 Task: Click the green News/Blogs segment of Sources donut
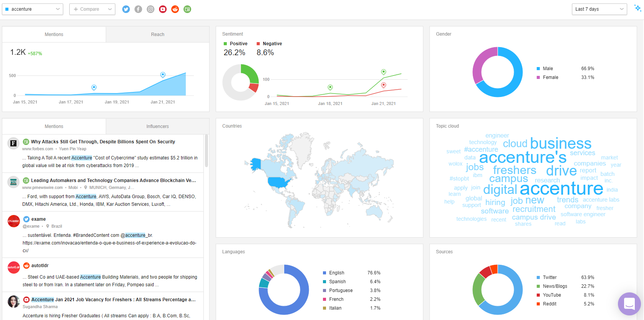pyautogui.click(x=477, y=290)
